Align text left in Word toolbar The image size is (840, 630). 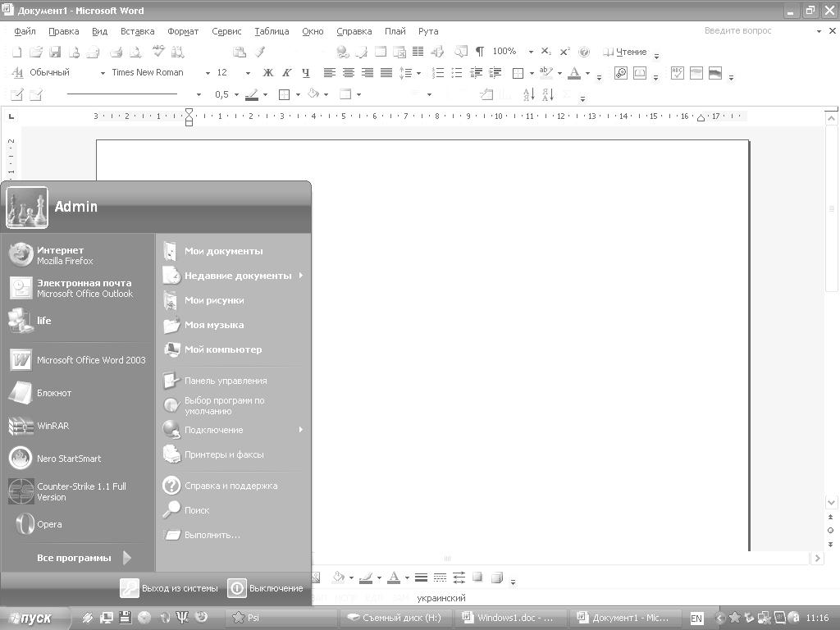click(x=330, y=73)
